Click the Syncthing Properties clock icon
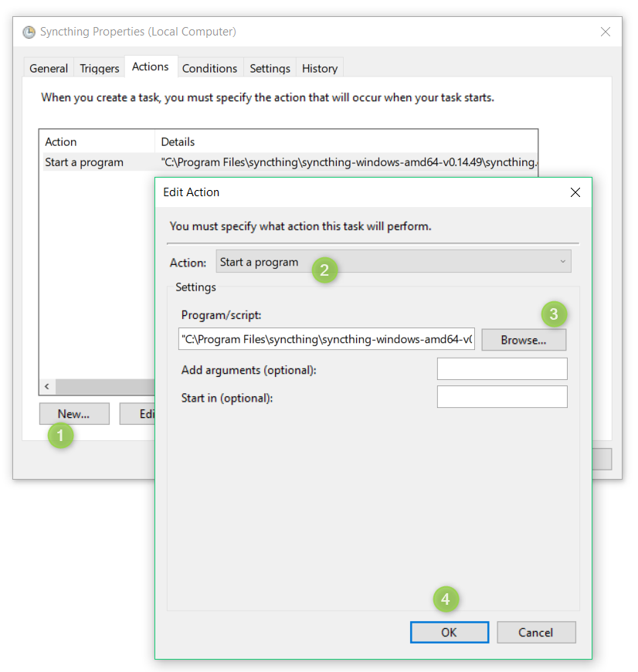Viewport: 638px width, 672px height. tap(29, 32)
